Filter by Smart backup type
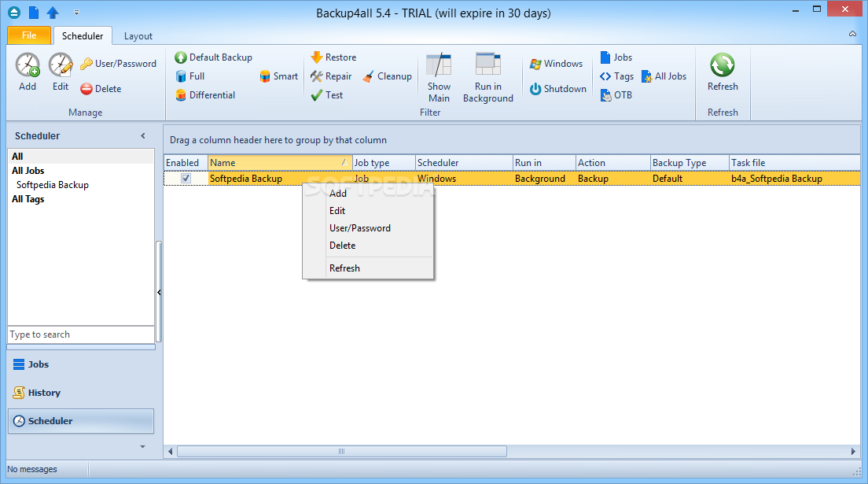 coord(278,76)
